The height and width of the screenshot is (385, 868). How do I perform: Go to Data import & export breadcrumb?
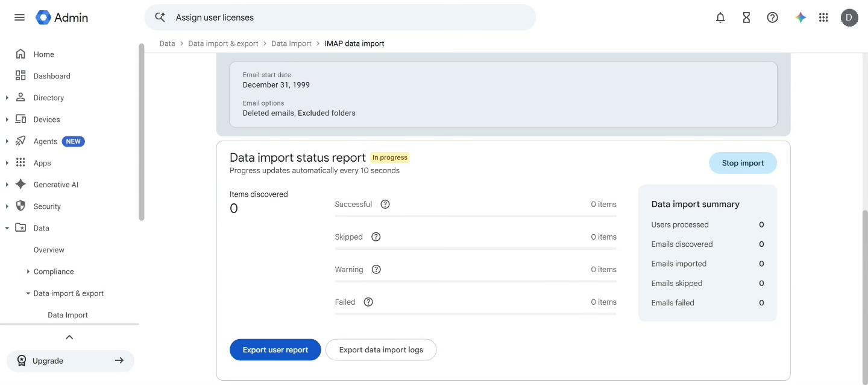pos(223,43)
